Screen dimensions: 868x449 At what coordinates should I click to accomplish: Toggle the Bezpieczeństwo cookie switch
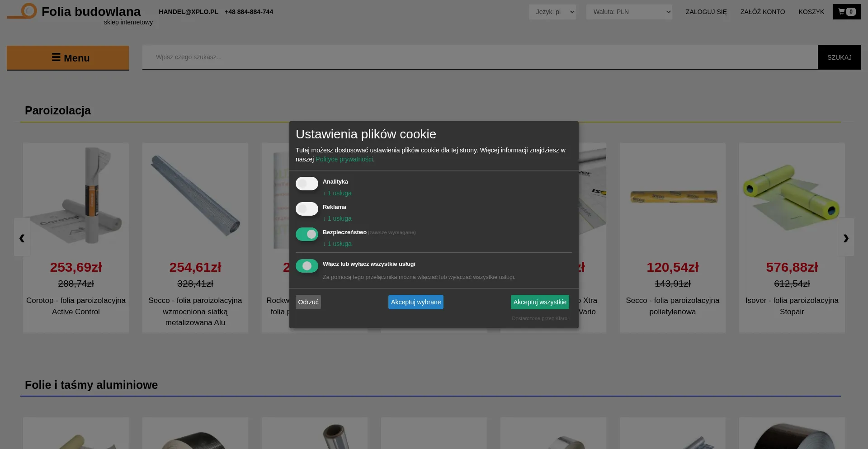(x=307, y=234)
